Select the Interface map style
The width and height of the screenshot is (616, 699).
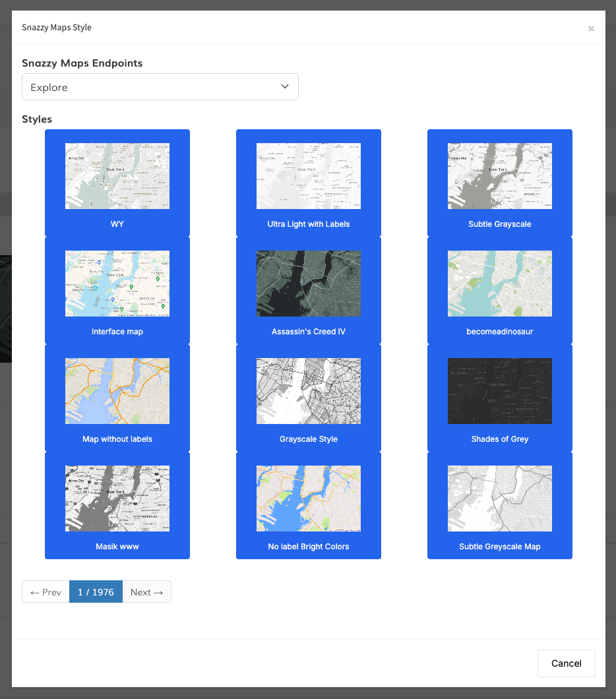tap(117, 284)
